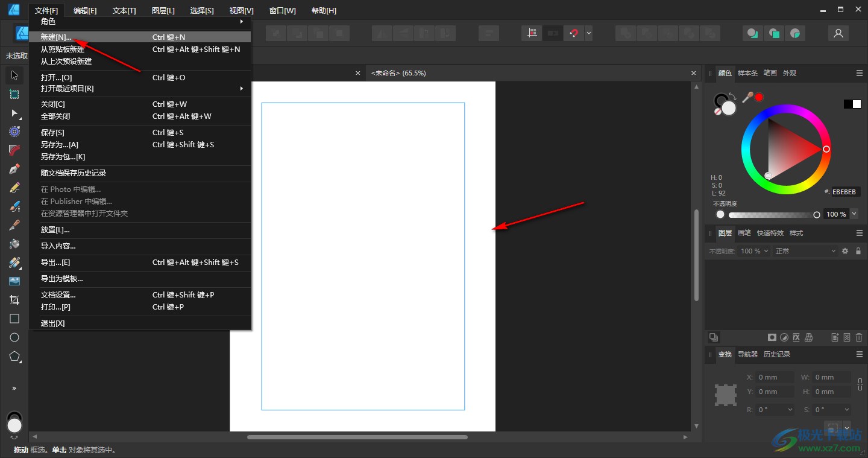868x458 pixels.
Task: Choose 新建[N]... in File menu
Action: click(140, 37)
